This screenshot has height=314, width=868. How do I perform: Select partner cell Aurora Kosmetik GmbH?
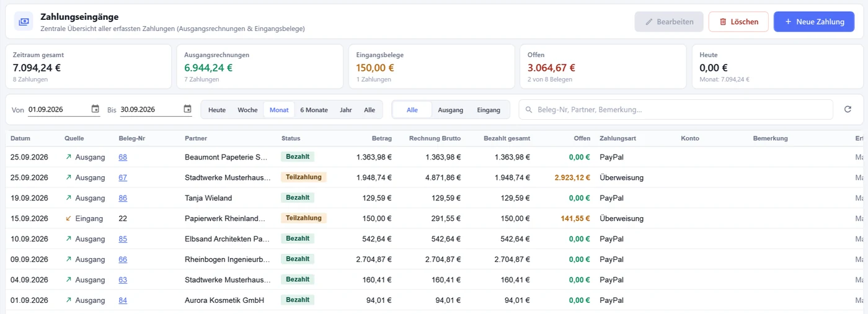(x=224, y=300)
